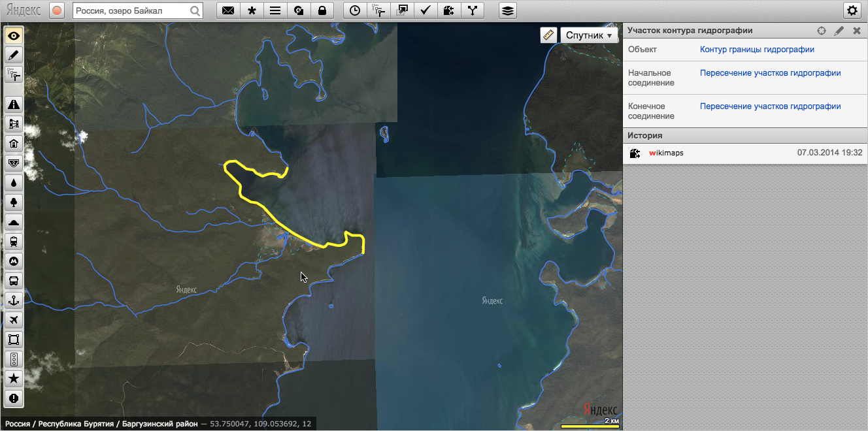Viewport: 868px width, 431px height.
Task: Select the water drop hydrography tool
Action: coord(14,183)
